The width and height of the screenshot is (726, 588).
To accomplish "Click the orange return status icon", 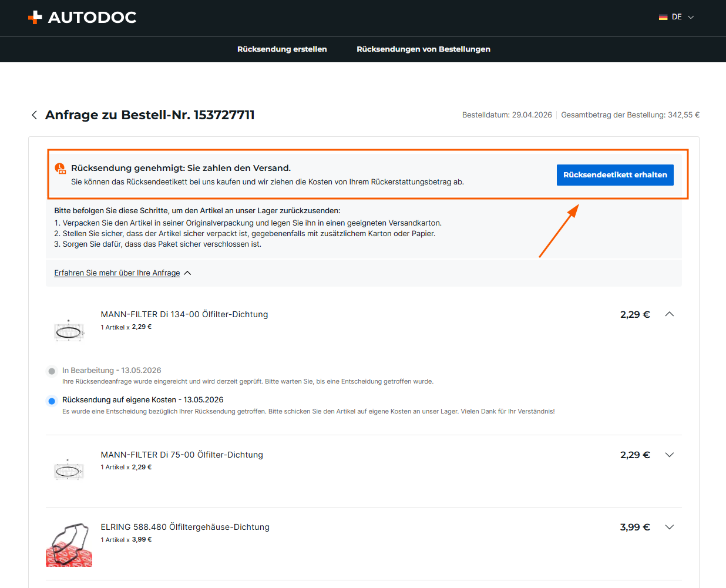I will click(x=60, y=169).
